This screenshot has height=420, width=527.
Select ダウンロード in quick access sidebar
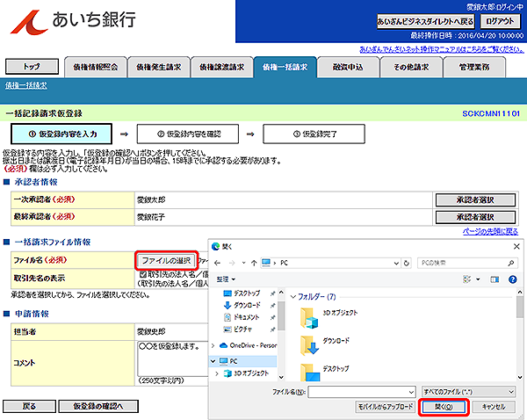(246, 305)
